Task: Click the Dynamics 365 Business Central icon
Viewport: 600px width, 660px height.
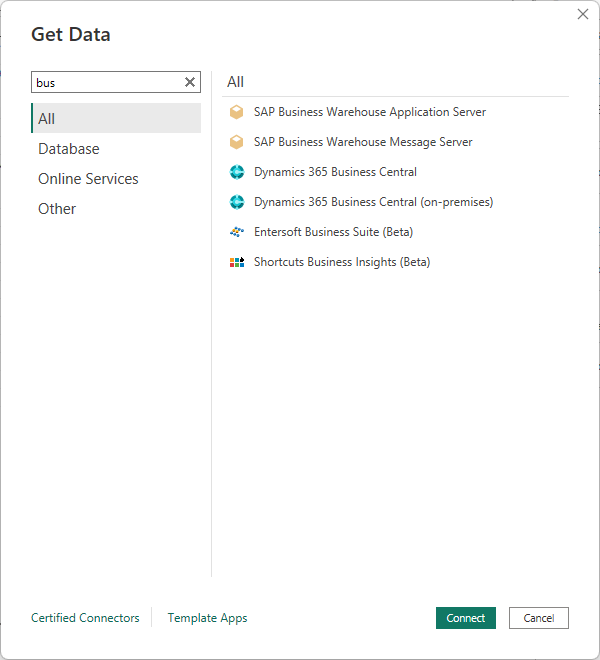Action: (x=237, y=172)
